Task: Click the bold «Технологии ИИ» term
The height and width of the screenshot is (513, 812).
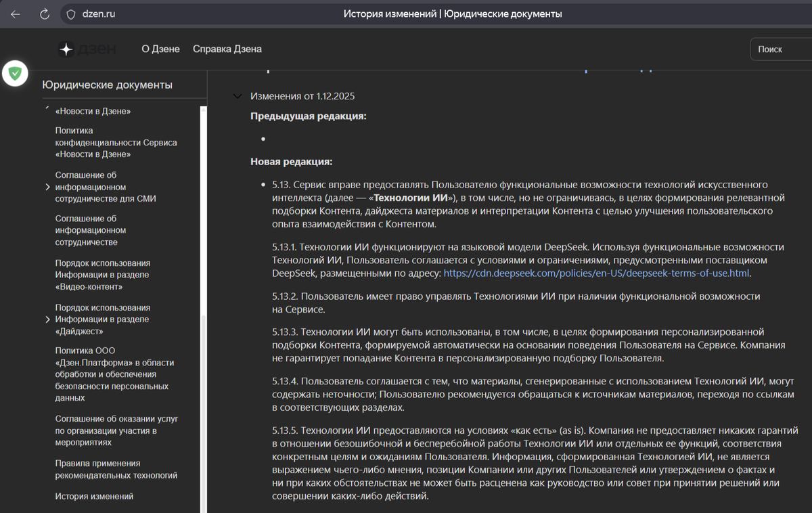Action: tap(412, 198)
